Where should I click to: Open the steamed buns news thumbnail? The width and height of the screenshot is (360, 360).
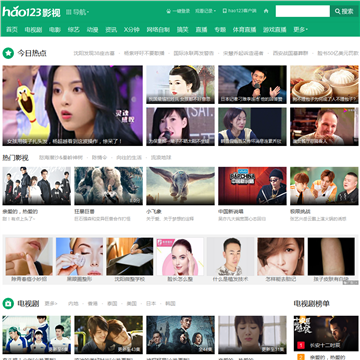324,84
